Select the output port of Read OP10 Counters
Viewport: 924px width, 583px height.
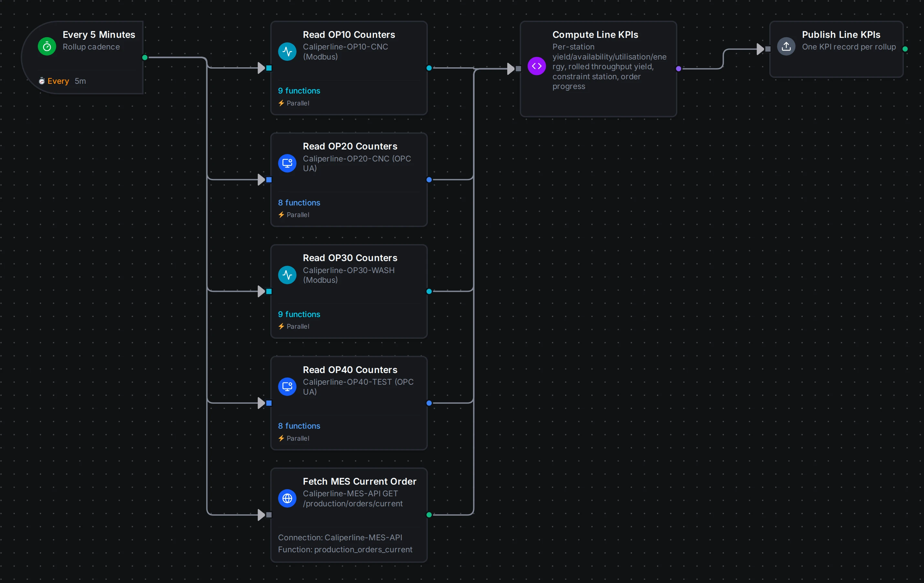point(429,68)
